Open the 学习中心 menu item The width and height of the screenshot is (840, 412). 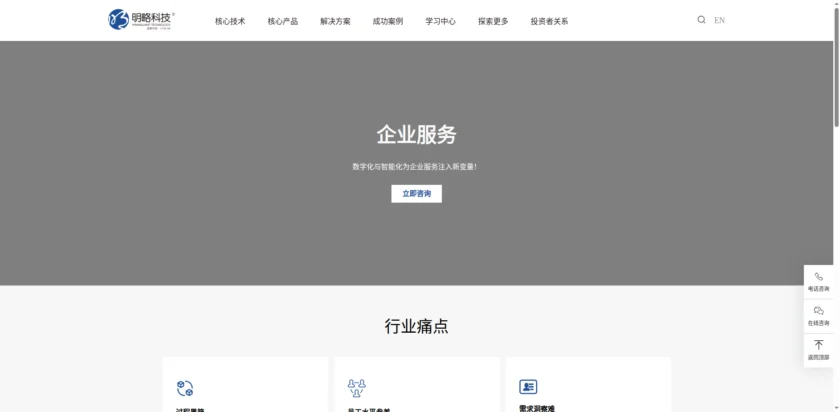click(440, 21)
